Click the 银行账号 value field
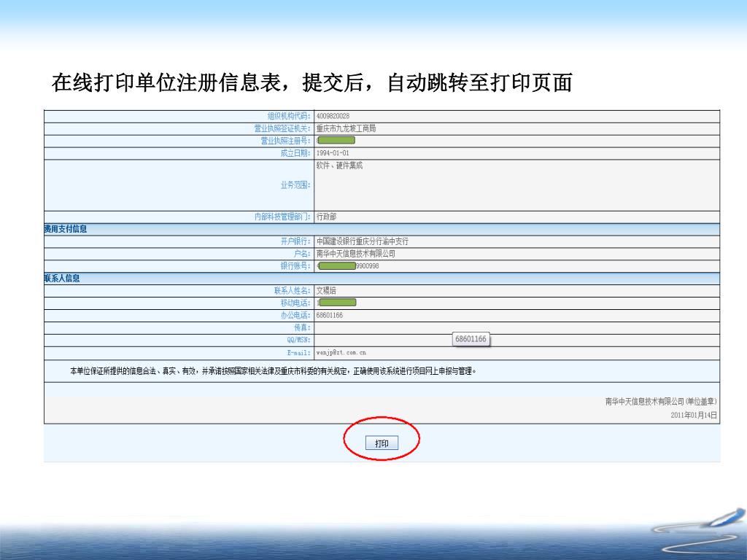This screenshot has height=560, width=747. (x=348, y=266)
